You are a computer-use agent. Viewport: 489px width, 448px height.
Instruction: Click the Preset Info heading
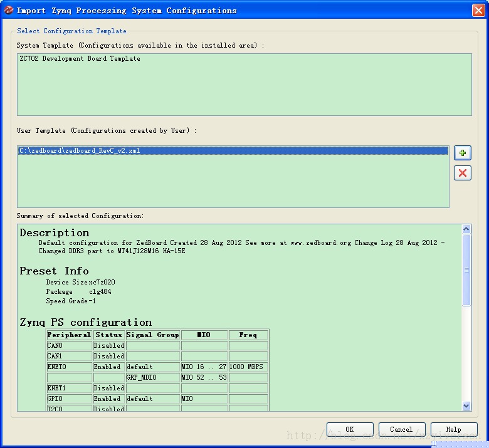55,271
